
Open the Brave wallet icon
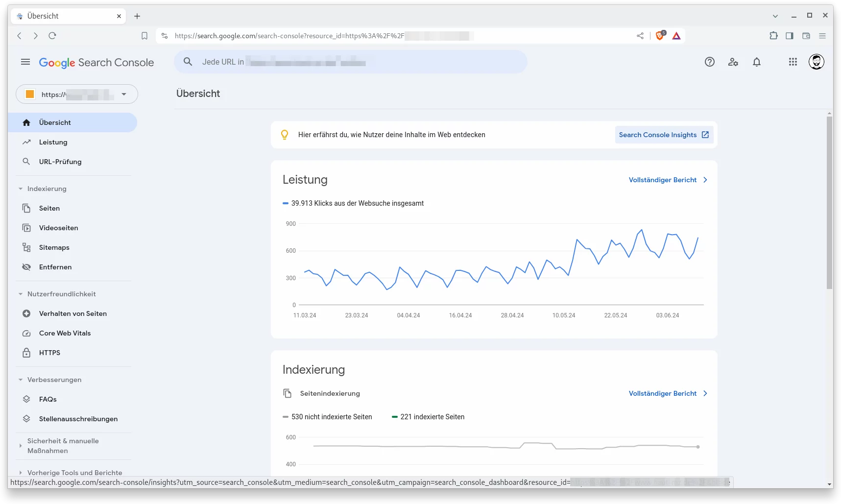click(806, 36)
